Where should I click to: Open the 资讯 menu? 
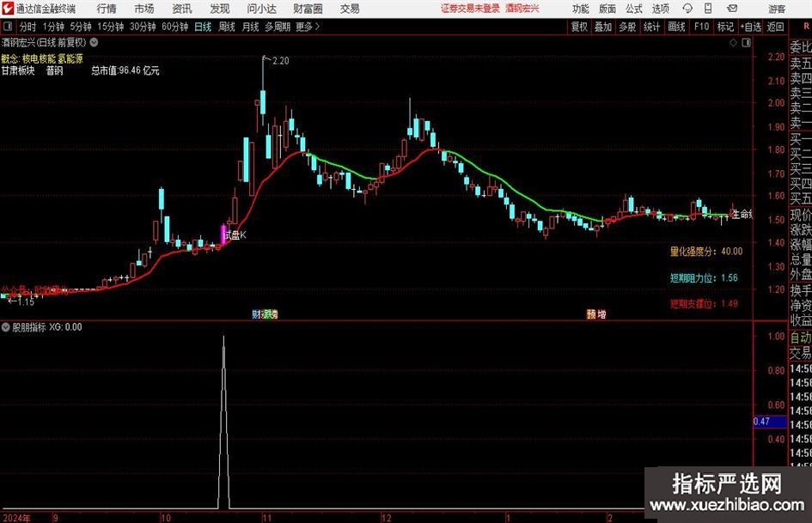[x=181, y=9]
